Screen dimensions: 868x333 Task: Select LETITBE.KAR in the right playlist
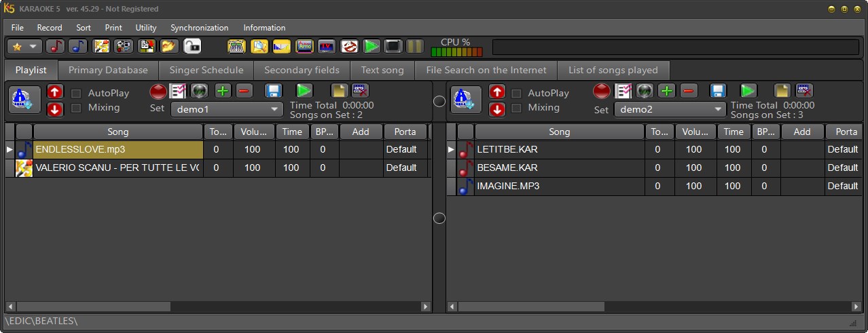tap(507, 149)
